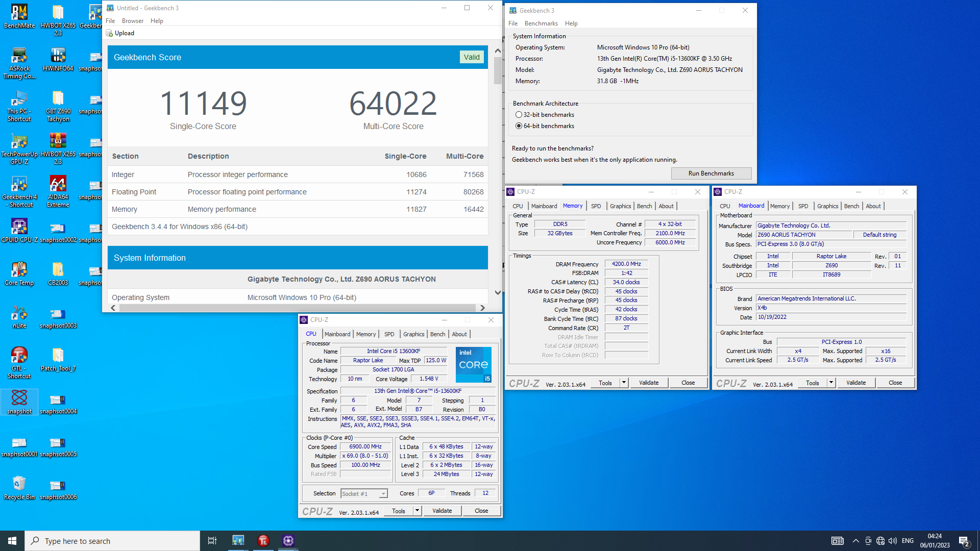Viewport: 980px width, 551px height.
Task: Launch TechPowerUp GPU-Z shortcut
Action: (19, 149)
